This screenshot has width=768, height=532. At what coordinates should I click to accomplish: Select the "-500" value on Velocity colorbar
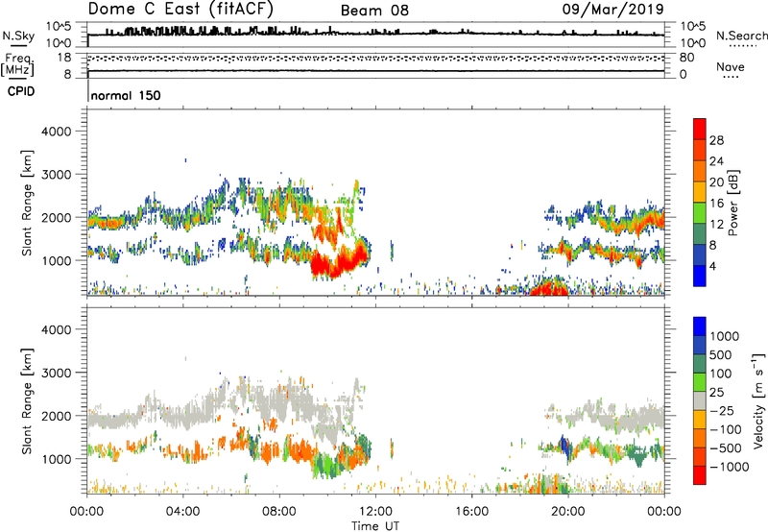pos(726,448)
